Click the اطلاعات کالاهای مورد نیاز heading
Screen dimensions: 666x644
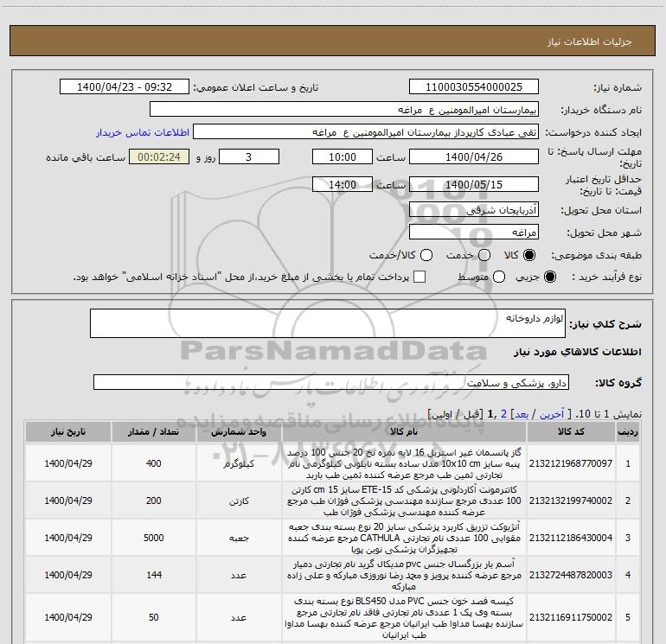pos(578,352)
